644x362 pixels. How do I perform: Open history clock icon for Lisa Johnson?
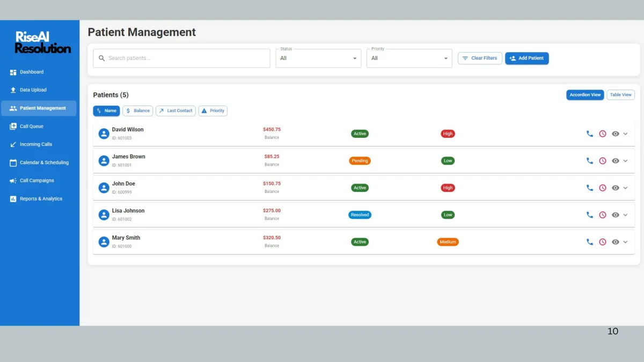pyautogui.click(x=603, y=215)
